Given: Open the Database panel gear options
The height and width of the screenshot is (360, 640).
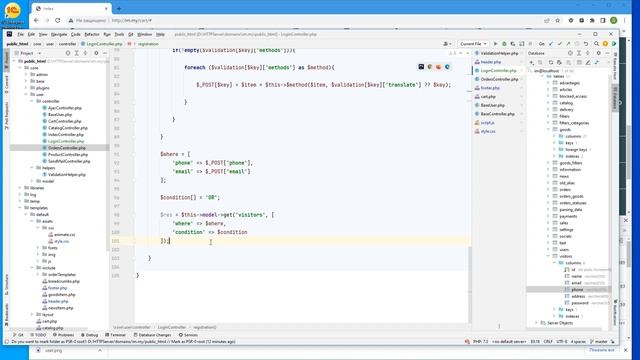Looking at the screenshot, I should pyautogui.click(x=598, y=53).
